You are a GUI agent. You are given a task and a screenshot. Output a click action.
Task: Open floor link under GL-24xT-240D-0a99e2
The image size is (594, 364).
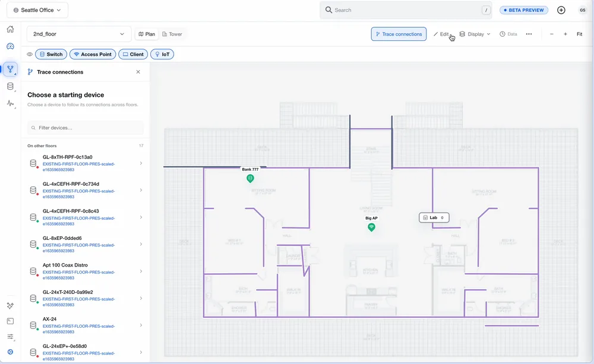click(x=79, y=302)
